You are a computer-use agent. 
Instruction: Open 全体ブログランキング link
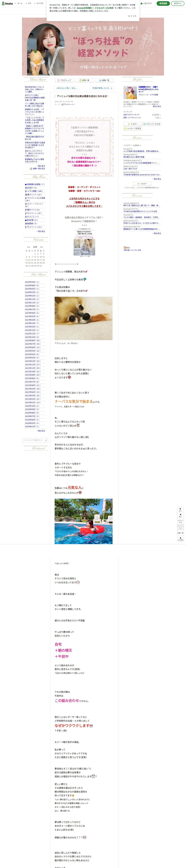(131, 115)
